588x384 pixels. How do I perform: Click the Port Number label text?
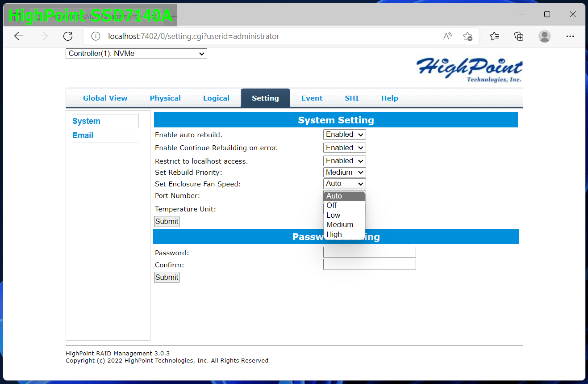click(177, 196)
